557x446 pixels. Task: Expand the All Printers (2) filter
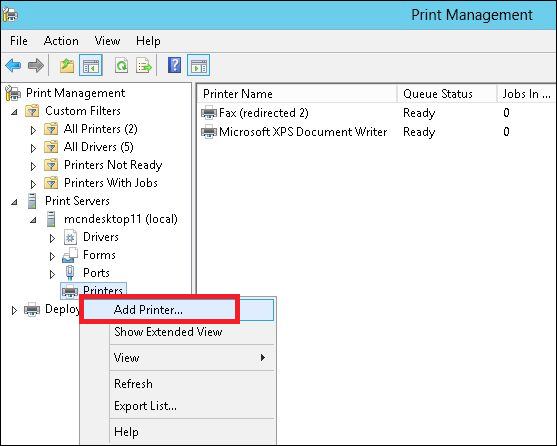33,130
